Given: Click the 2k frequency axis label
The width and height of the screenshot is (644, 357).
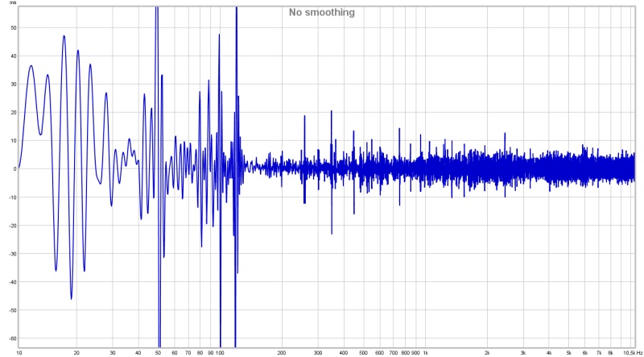Looking at the screenshot, I should pos(487,353).
